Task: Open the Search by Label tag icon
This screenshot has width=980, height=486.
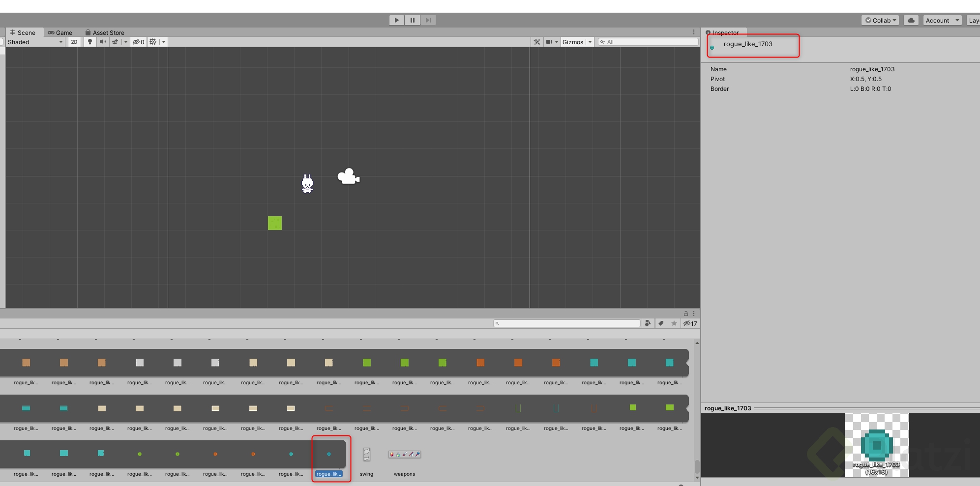Action: point(661,323)
